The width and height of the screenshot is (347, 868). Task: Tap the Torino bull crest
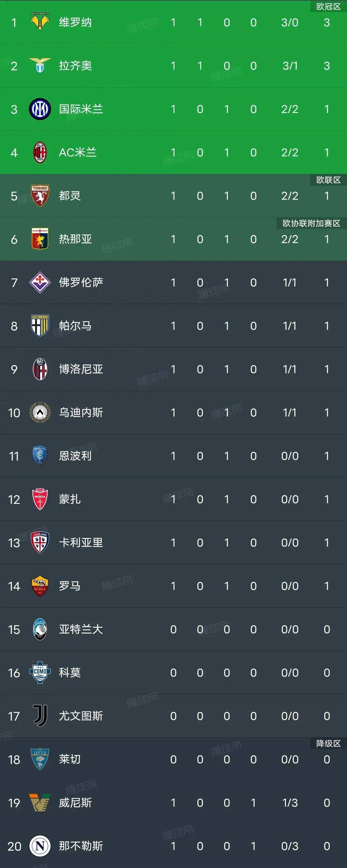click(40, 196)
